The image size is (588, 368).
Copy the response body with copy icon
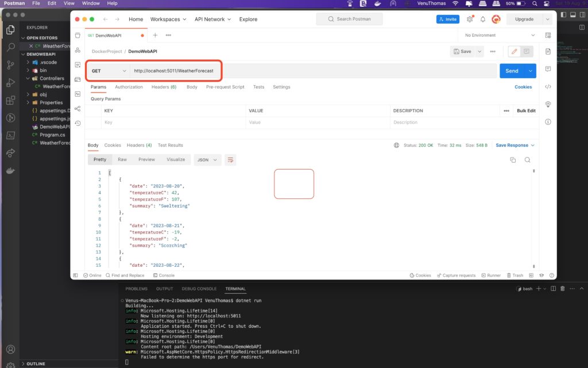coord(513,160)
